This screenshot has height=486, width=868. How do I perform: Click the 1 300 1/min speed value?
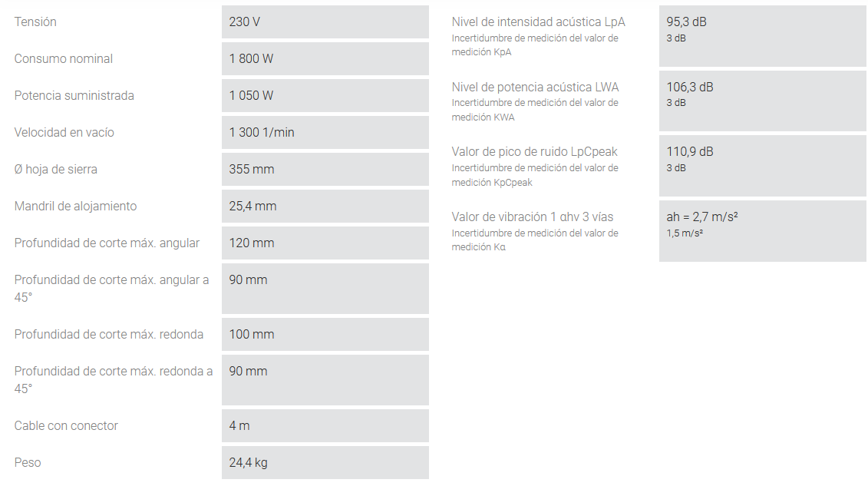click(x=262, y=133)
